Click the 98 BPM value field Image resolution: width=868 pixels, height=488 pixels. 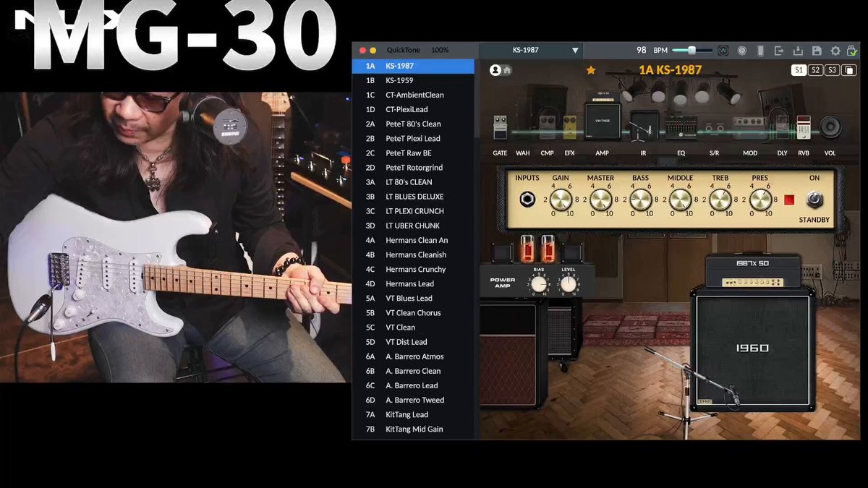click(x=641, y=51)
